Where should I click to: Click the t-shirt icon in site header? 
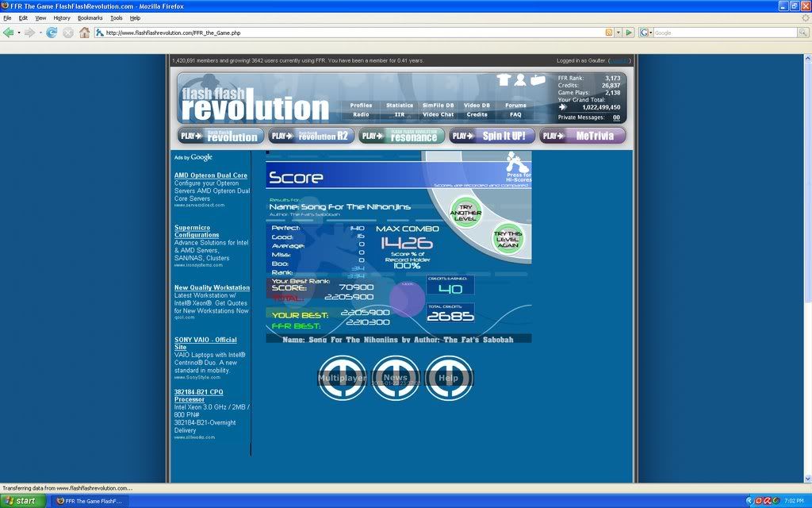pos(504,79)
